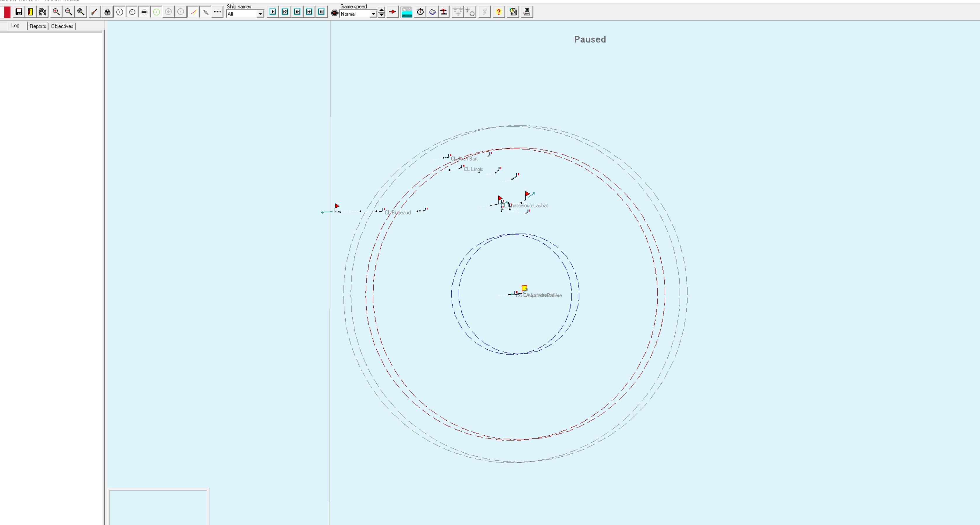Image resolution: width=980 pixels, height=525 pixels.
Task: Toggle the red course line button
Action: coord(193,12)
